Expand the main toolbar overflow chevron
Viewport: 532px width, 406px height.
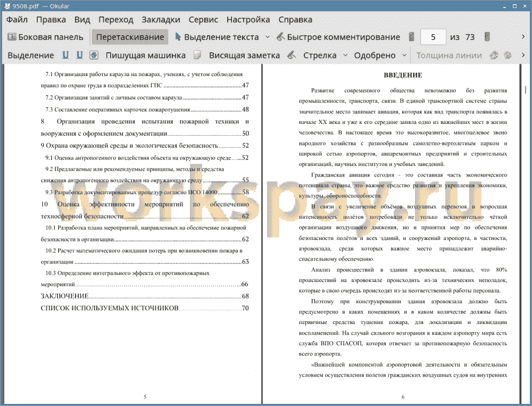[x=523, y=37]
